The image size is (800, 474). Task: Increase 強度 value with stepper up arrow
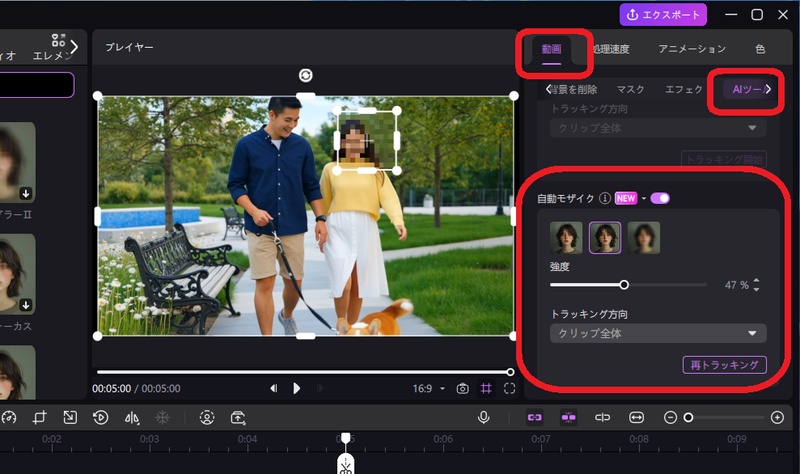pos(756,281)
